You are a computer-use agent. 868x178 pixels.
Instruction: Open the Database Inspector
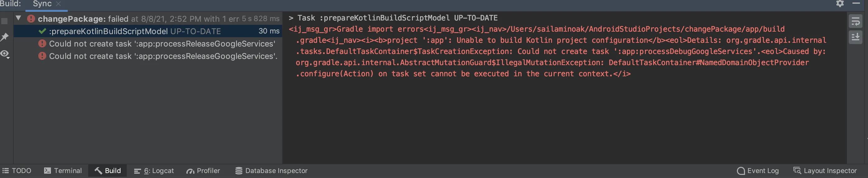pos(271,171)
